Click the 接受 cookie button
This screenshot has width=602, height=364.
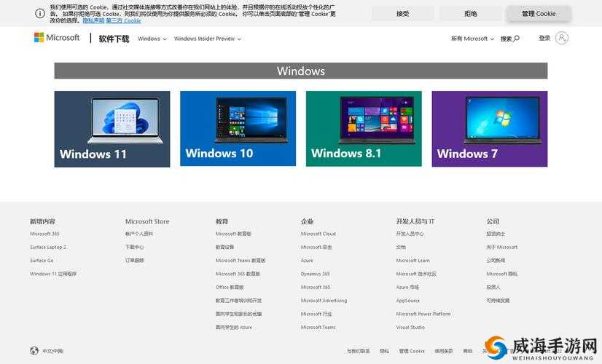pyautogui.click(x=403, y=13)
